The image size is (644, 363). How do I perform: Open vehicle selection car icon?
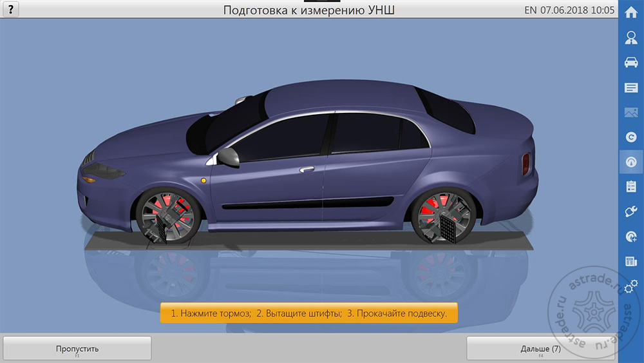pos(631,62)
